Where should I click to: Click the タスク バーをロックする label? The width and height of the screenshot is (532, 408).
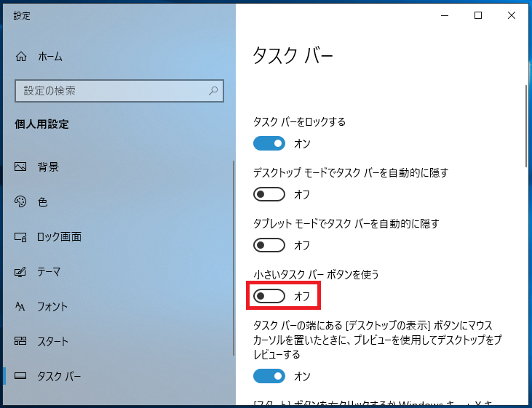coord(299,121)
